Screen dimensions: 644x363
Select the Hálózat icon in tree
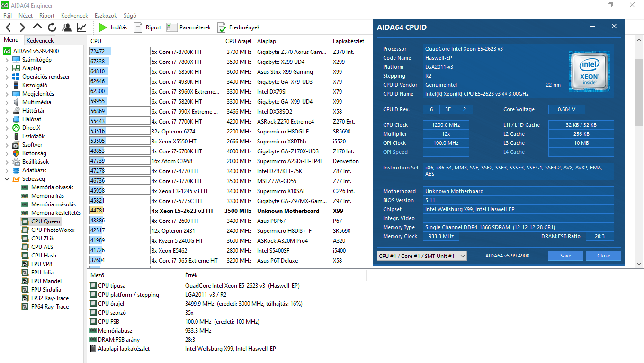(x=16, y=119)
